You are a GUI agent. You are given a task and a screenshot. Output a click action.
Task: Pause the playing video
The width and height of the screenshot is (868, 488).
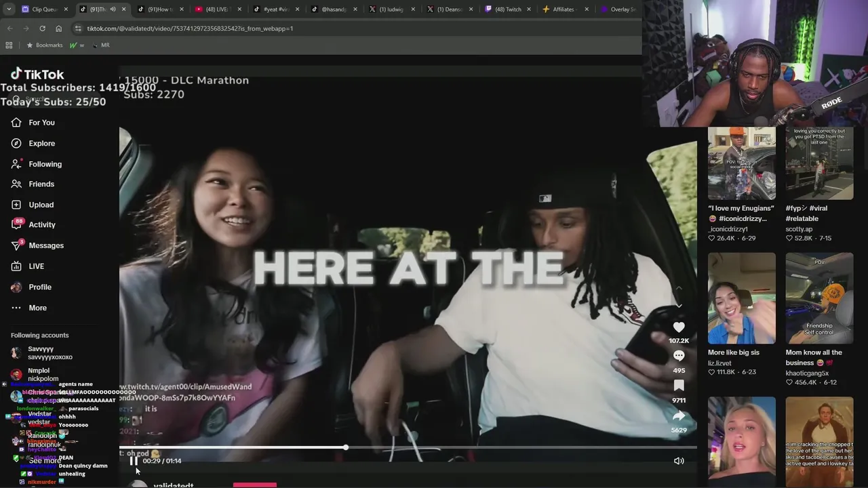coord(134,461)
